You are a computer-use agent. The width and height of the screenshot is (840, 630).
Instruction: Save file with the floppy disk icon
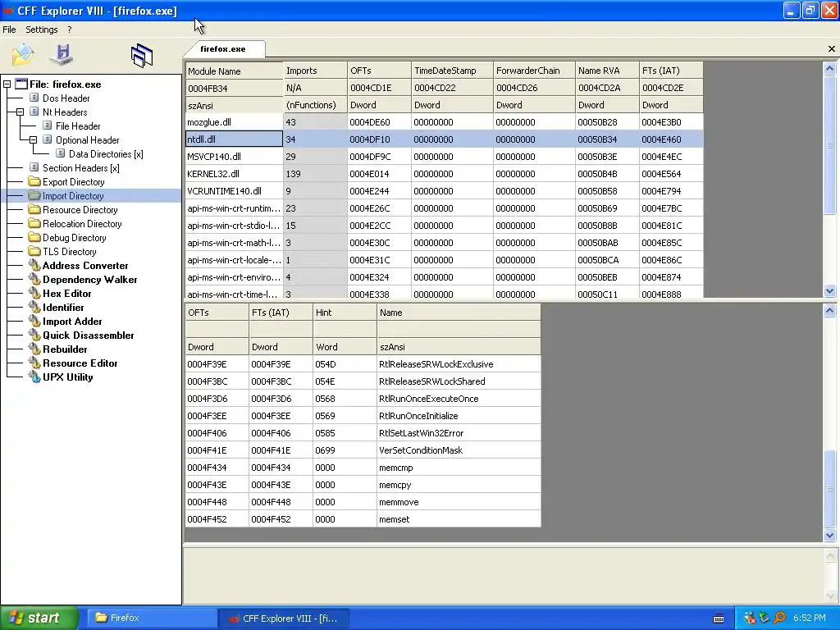pos(62,55)
